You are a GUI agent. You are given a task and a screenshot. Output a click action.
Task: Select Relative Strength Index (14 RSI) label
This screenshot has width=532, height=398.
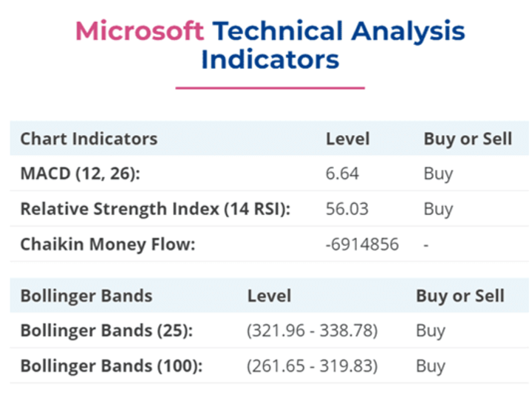tap(155, 209)
